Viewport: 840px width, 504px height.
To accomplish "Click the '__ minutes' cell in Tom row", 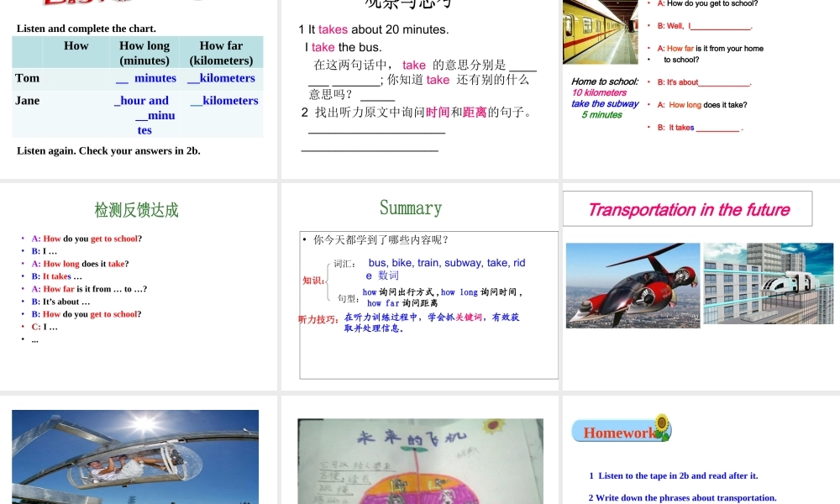I will coord(145,78).
